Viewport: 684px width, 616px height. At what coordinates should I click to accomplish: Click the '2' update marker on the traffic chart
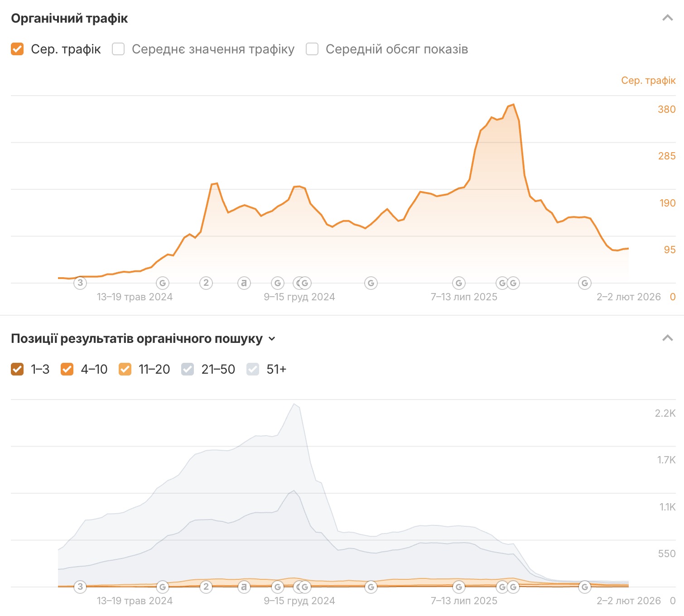coord(206,283)
